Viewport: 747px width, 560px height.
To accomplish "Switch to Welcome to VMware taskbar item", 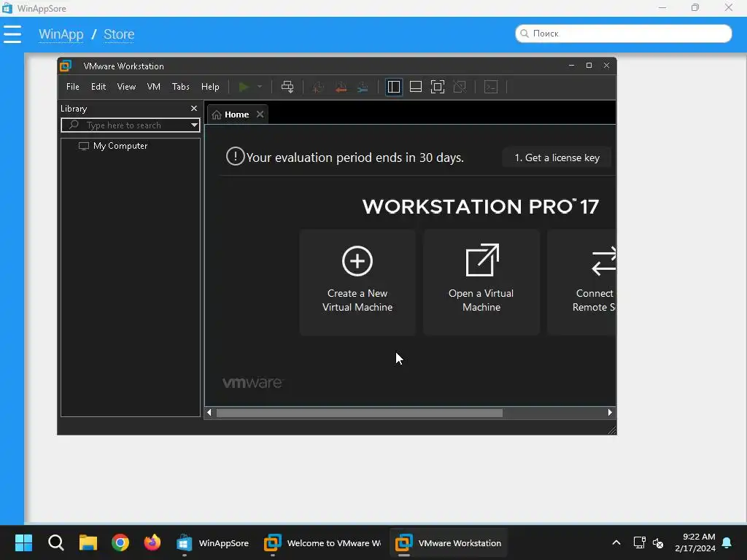I will [322, 542].
